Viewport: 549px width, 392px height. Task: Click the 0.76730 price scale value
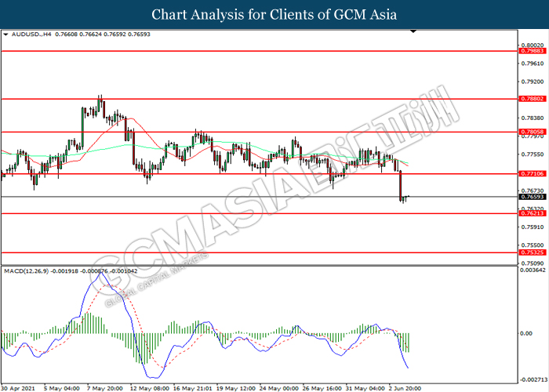533,191
